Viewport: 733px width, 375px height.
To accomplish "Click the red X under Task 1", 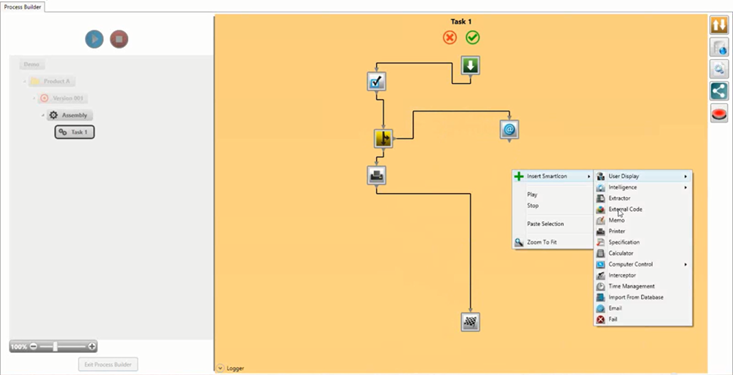I will point(450,37).
